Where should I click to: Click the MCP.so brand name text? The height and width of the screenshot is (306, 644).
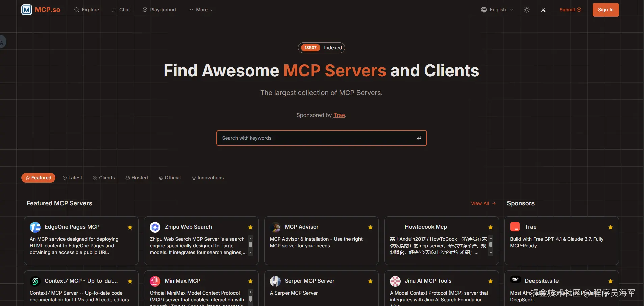coord(48,10)
